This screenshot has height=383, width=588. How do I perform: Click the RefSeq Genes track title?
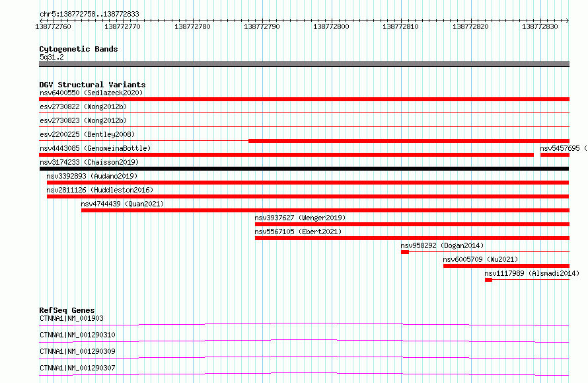coord(67,310)
